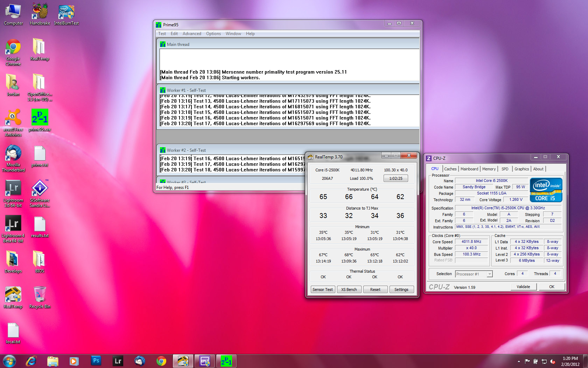Click the Validate button in CPU-Z

point(523,287)
